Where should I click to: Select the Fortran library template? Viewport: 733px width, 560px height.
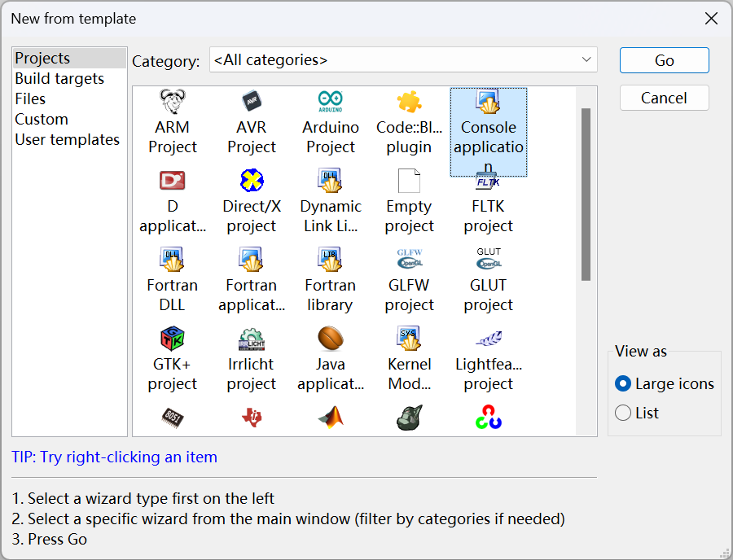(x=331, y=280)
